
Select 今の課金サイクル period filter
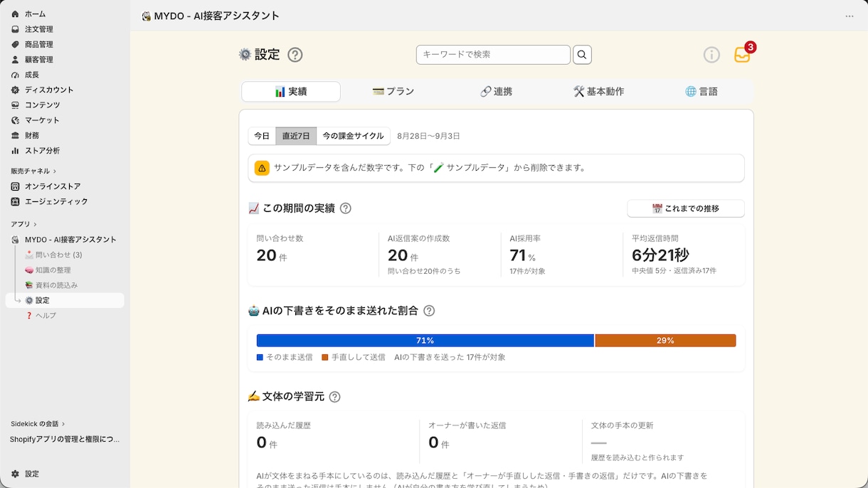tap(353, 136)
